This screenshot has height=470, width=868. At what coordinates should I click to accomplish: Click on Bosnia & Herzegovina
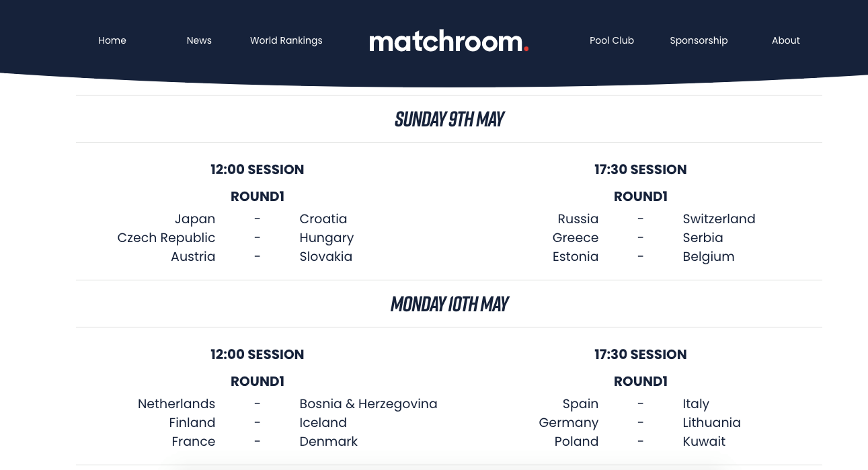click(x=368, y=403)
